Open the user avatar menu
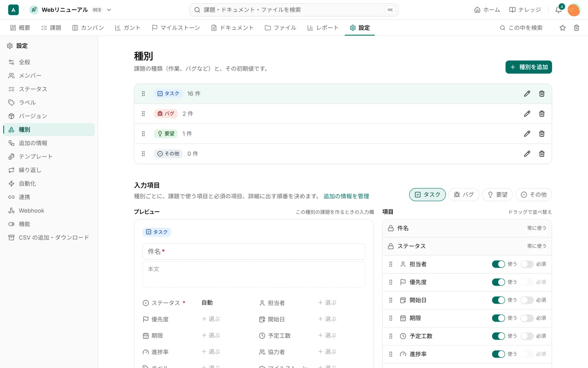Viewport: 588px width, 368px height. (574, 10)
